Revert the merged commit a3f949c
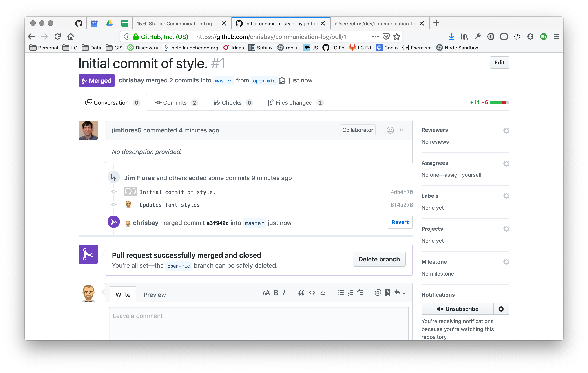 [x=400, y=222]
